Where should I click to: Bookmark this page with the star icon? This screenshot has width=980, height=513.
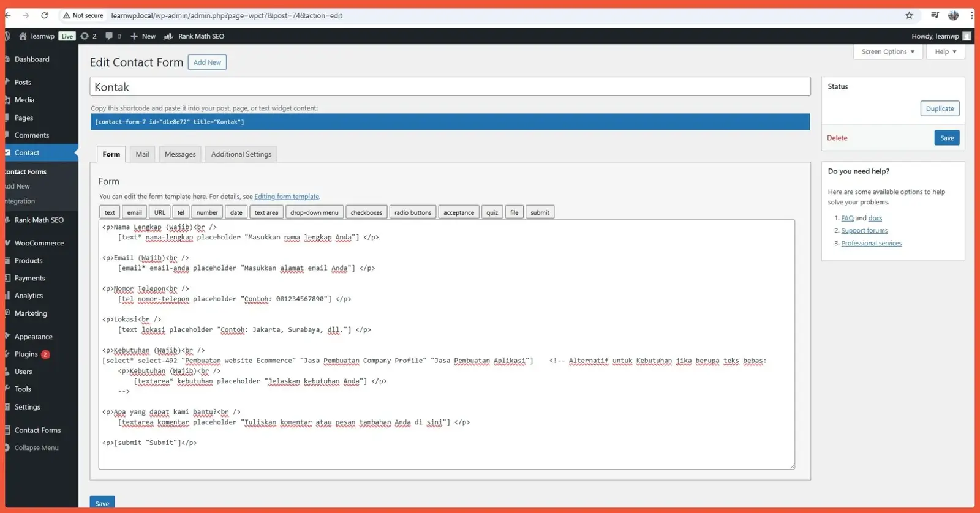(x=909, y=15)
